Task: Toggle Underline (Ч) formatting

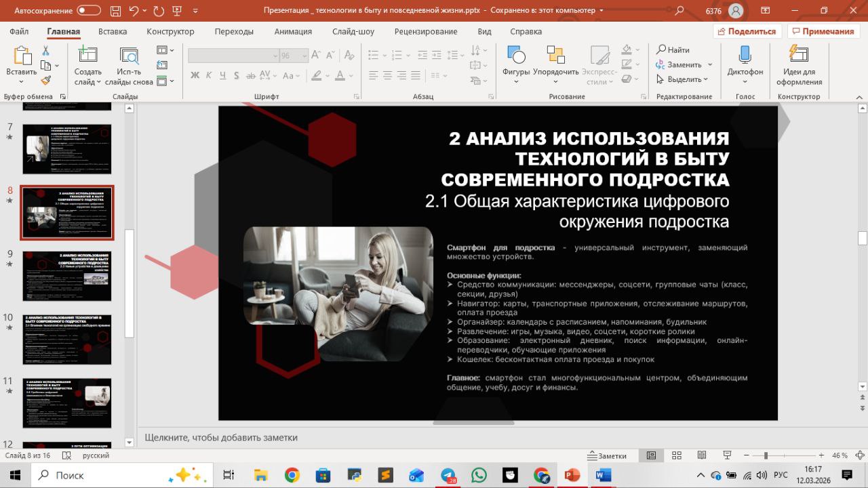Action: click(x=222, y=75)
